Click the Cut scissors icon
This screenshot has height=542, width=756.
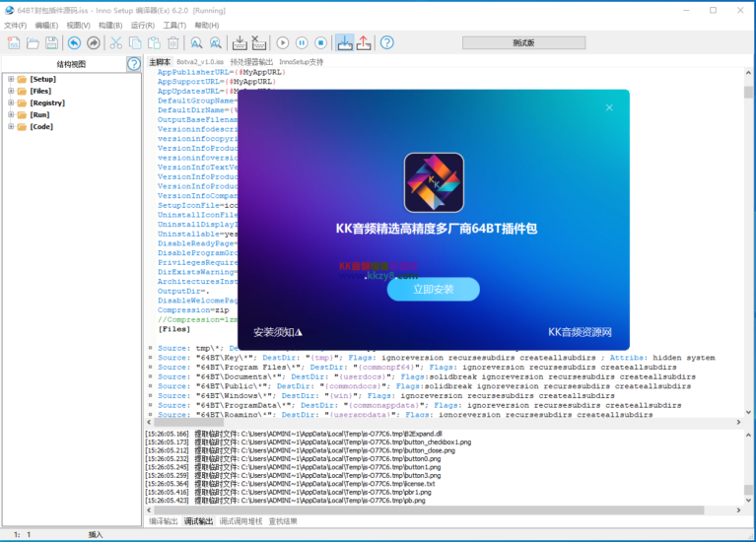pyautogui.click(x=116, y=42)
